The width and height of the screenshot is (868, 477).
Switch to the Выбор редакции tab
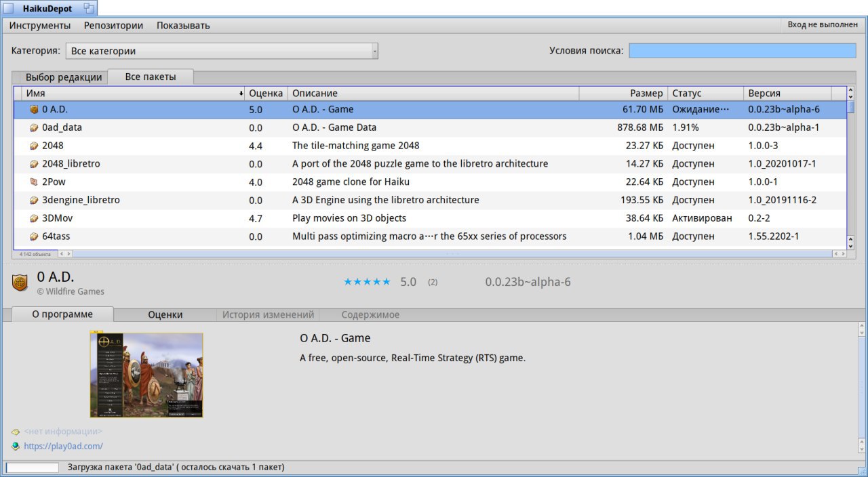(64, 77)
